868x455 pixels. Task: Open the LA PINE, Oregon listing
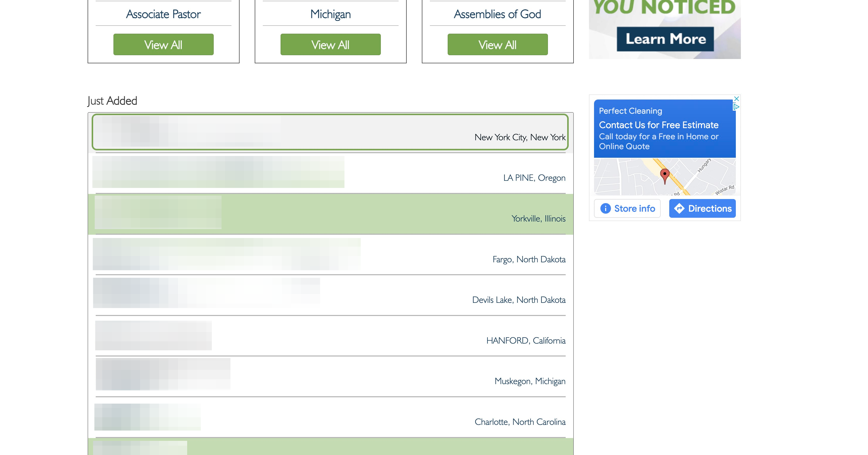coord(330,173)
